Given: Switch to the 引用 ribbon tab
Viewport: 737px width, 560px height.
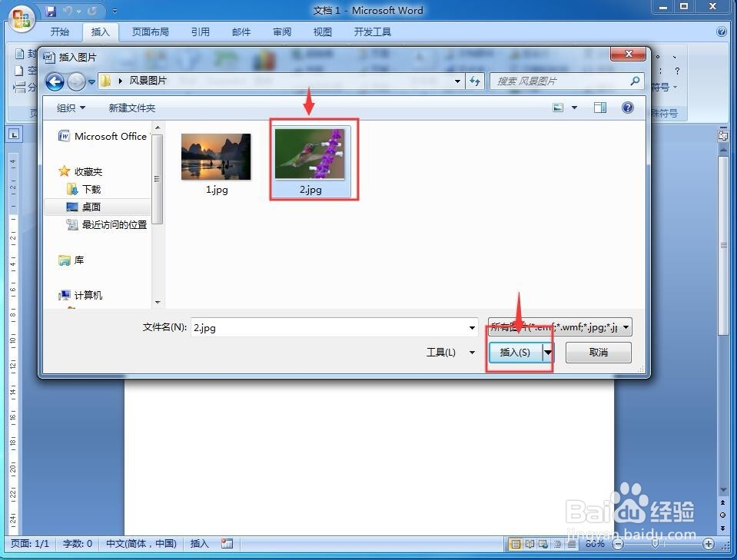Looking at the screenshot, I should (201, 32).
